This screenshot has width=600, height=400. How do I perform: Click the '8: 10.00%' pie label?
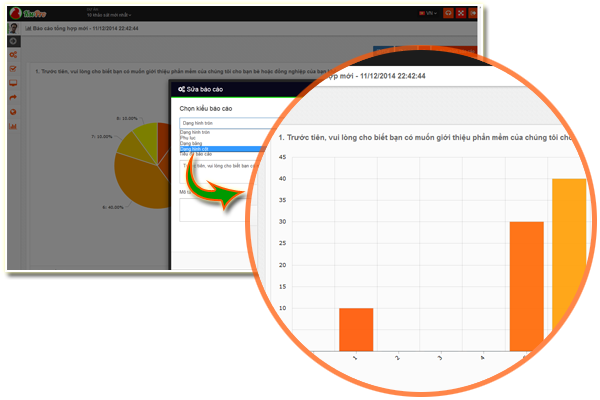coord(127,118)
